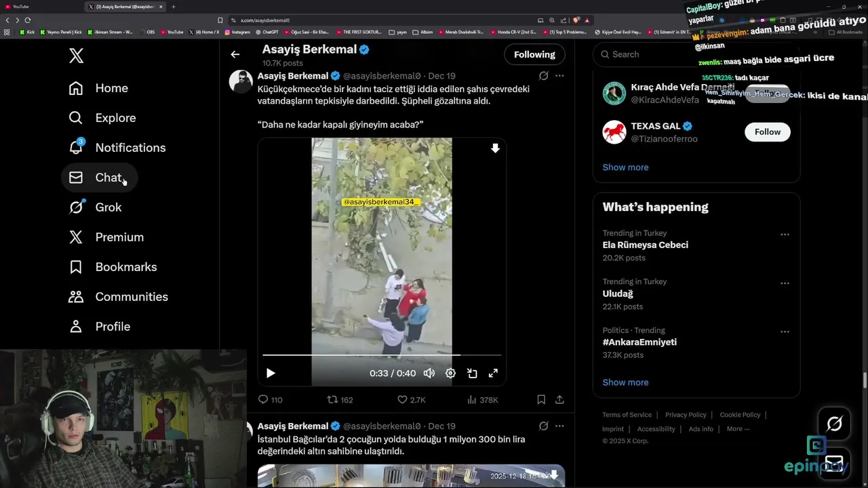Switch to the YouTube browser tab
Image resolution: width=868 pixels, height=488 pixels.
[41, 7]
